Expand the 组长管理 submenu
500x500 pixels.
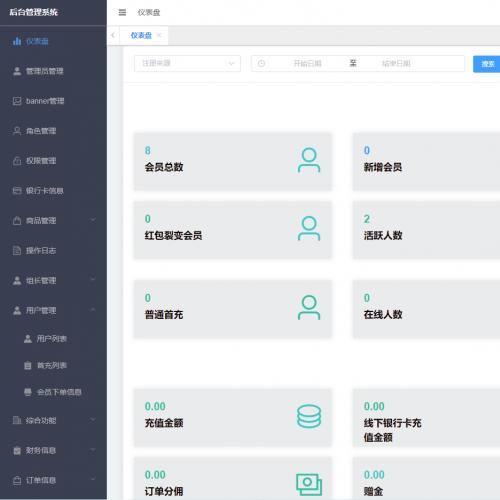[x=53, y=281]
